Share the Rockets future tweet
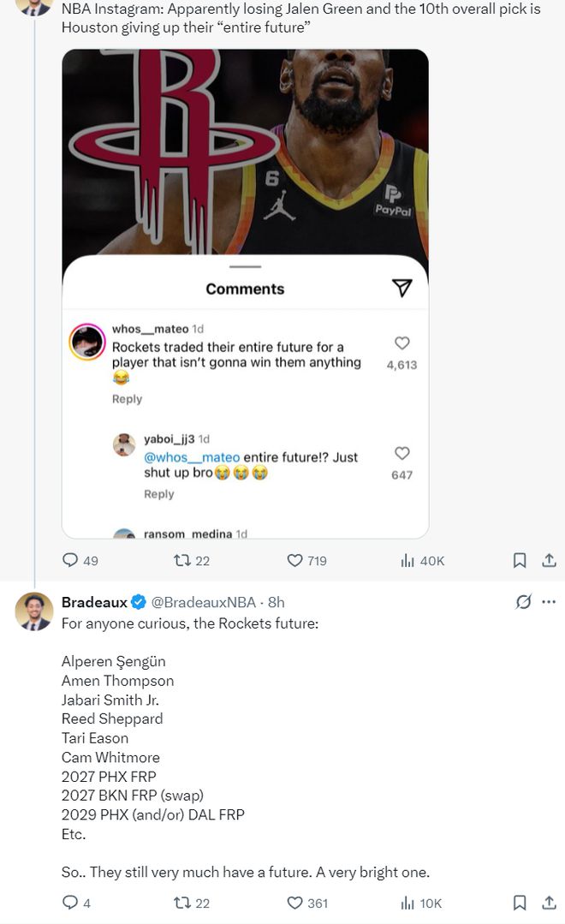565x924 pixels. coord(550,903)
